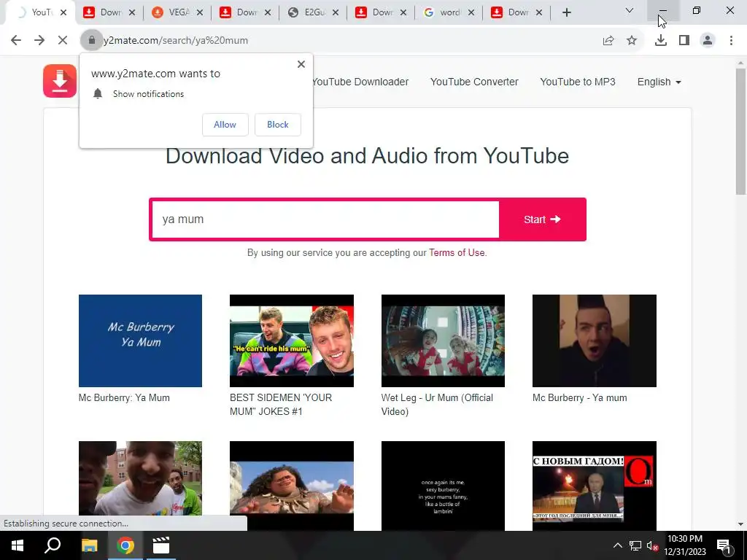Click the muted volume icon in tray
Image resolution: width=747 pixels, height=560 pixels.
(x=652, y=545)
